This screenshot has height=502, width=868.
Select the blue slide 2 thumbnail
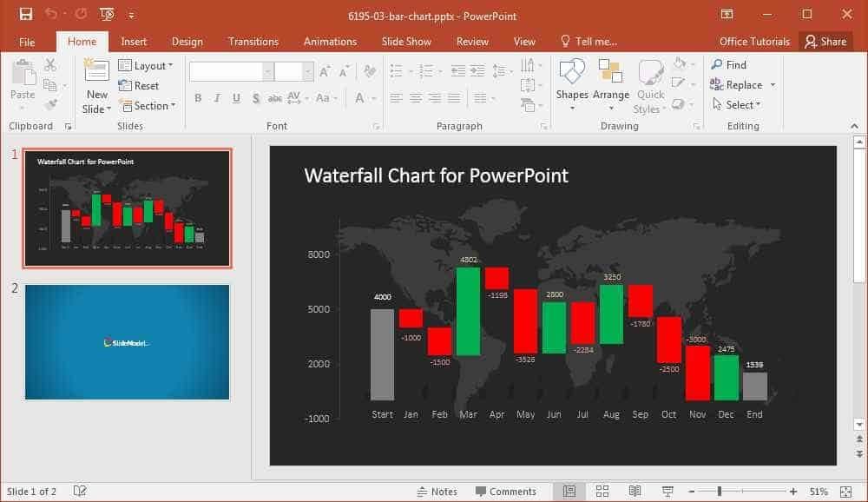[x=127, y=342]
